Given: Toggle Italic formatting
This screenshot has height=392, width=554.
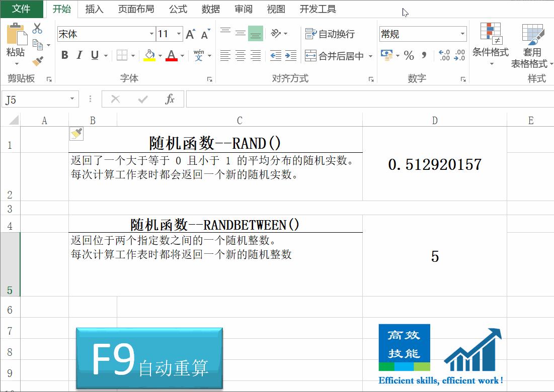Looking at the screenshot, I should click(x=78, y=55).
